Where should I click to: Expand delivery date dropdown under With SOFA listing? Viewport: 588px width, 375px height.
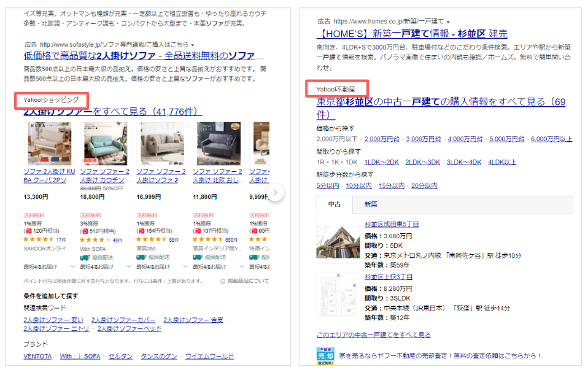(x=129, y=266)
